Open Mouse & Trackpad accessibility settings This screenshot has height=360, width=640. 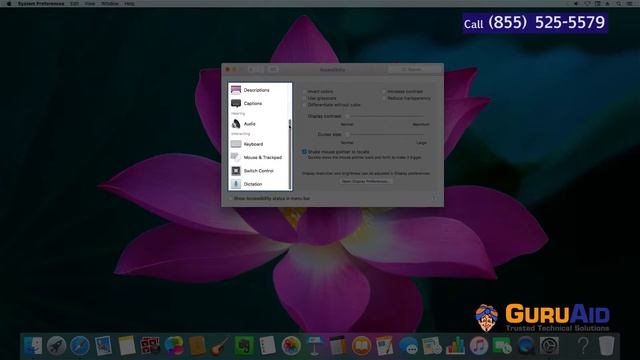260,157
